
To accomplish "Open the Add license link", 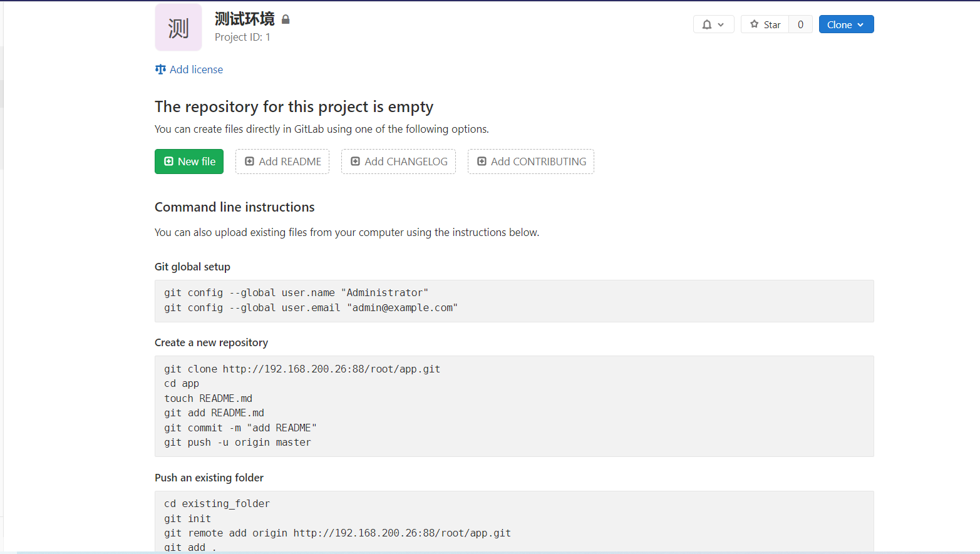I will (x=196, y=69).
